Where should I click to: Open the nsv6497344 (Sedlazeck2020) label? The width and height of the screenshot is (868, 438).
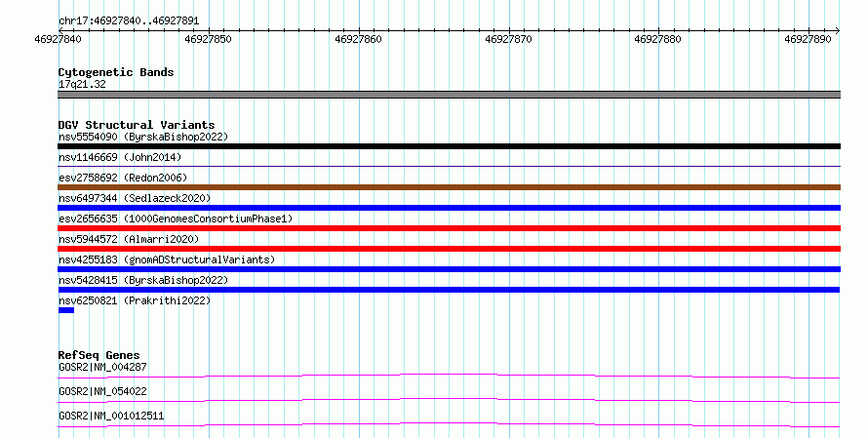(x=135, y=198)
